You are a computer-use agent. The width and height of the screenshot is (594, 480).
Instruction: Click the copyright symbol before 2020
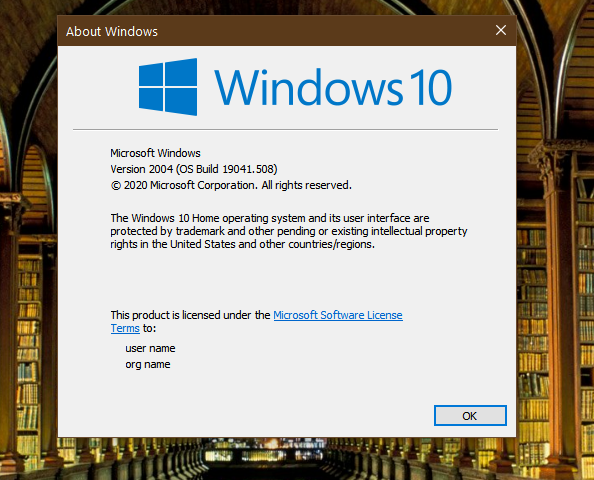click(116, 186)
